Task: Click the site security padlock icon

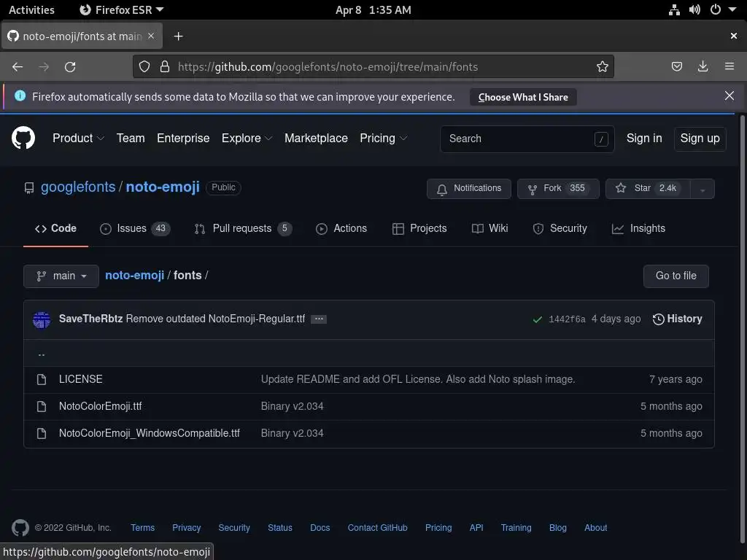Action: (x=165, y=66)
